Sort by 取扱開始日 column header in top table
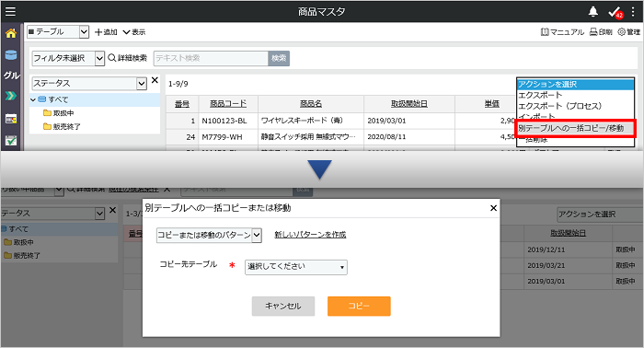Image resolution: width=644 pixels, height=348 pixels. (409, 104)
